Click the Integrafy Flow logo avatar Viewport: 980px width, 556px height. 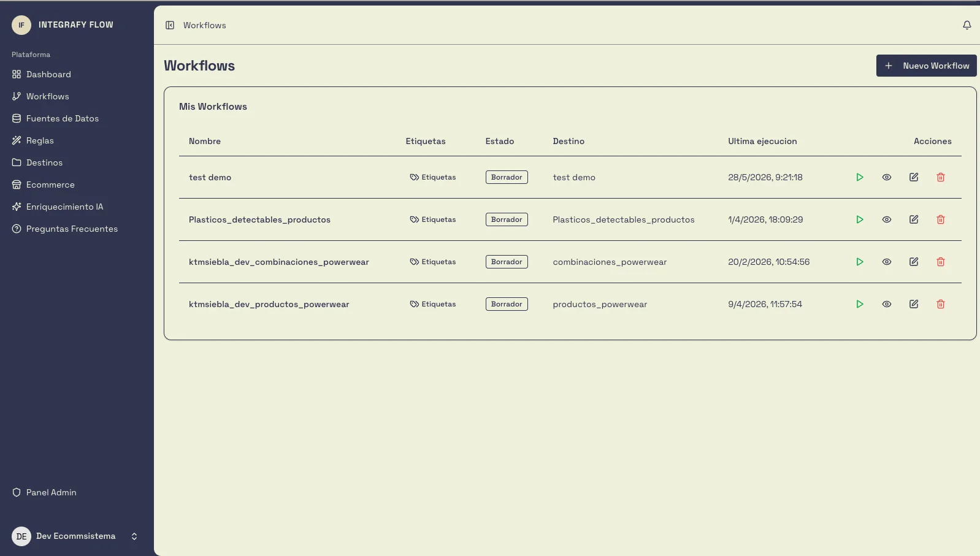pyautogui.click(x=21, y=25)
